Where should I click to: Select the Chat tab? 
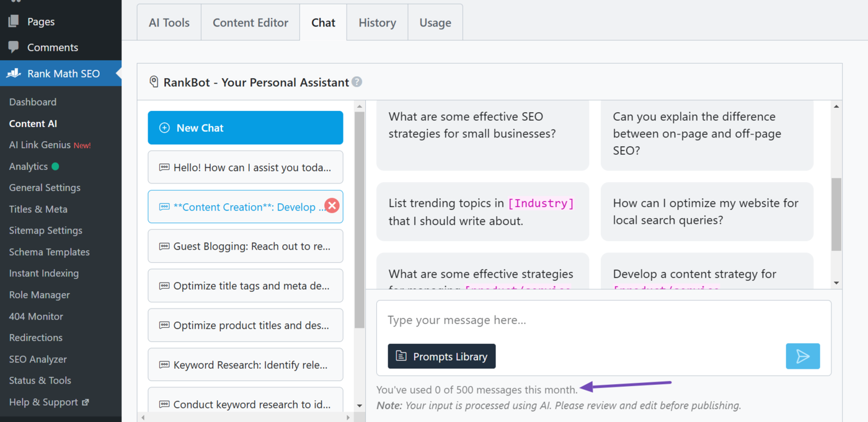click(x=324, y=22)
